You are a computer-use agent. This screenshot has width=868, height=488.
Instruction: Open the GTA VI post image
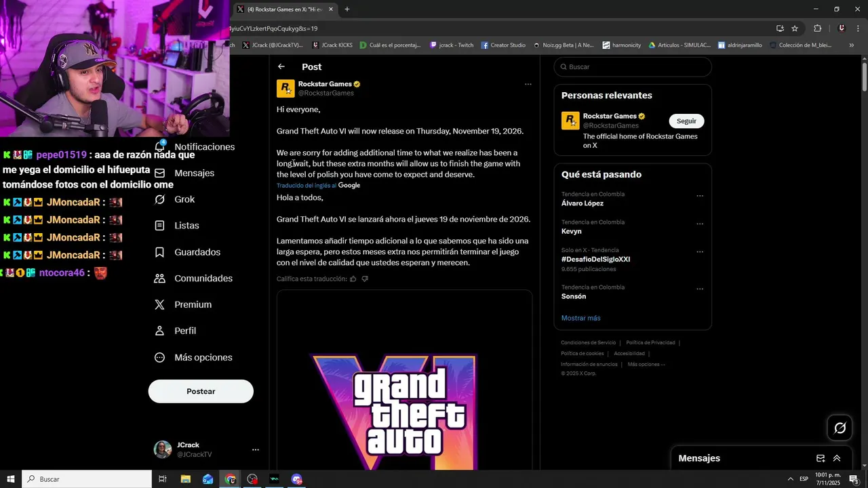coord(404,380)
